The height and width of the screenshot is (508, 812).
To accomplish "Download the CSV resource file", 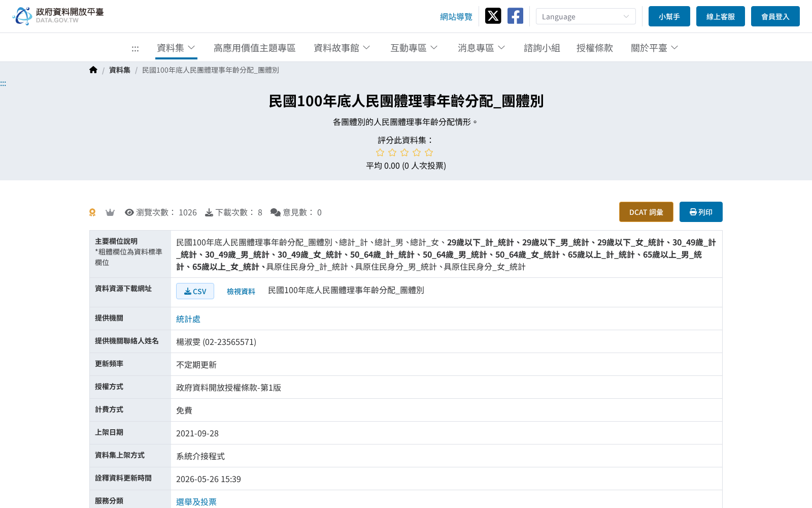I will click(195, 291).
